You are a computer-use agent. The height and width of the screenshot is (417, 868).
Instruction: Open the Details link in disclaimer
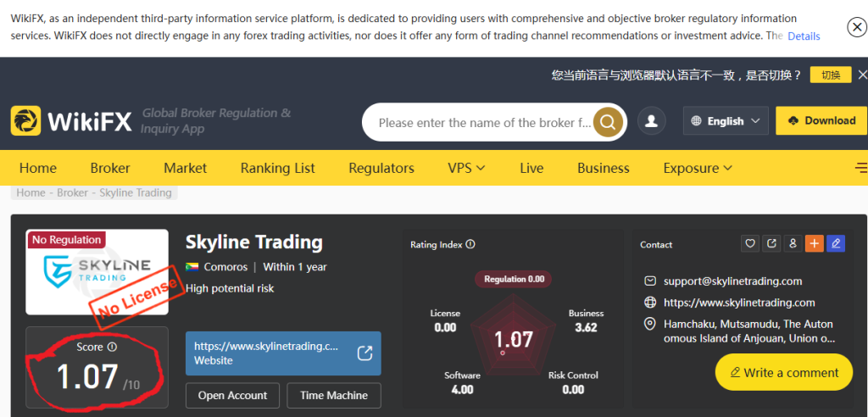pos(804,36)
